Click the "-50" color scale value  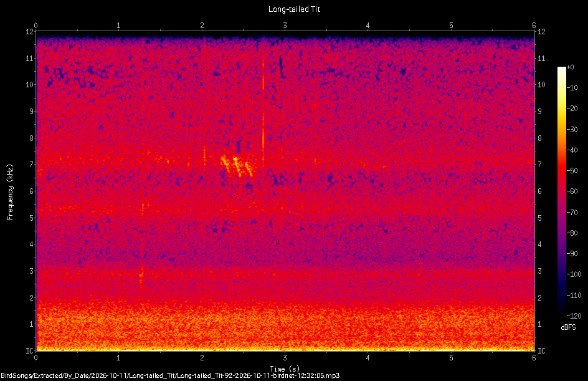[x=572, y=171]
